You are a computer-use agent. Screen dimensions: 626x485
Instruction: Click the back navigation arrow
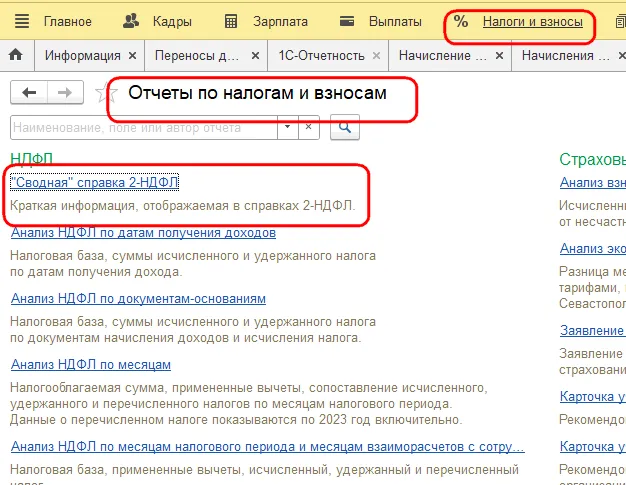(x=29, y=92)
